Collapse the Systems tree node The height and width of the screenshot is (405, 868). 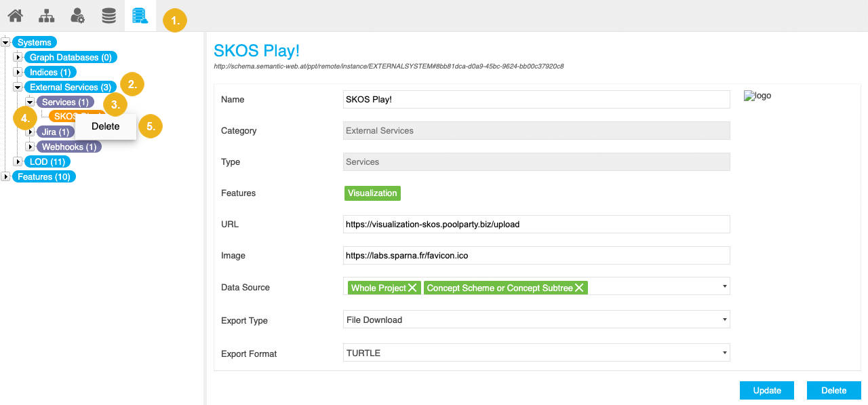[6, 42]
